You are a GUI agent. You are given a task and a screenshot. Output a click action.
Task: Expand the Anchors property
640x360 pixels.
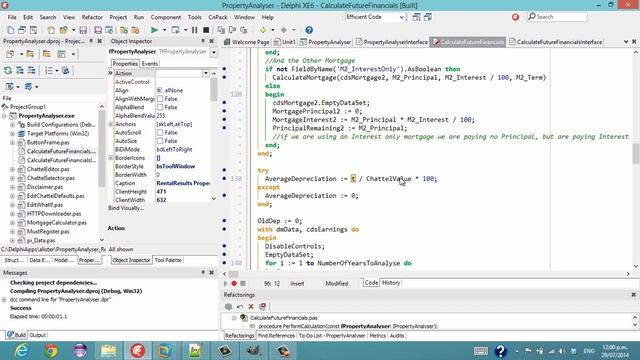coord(111,124)
